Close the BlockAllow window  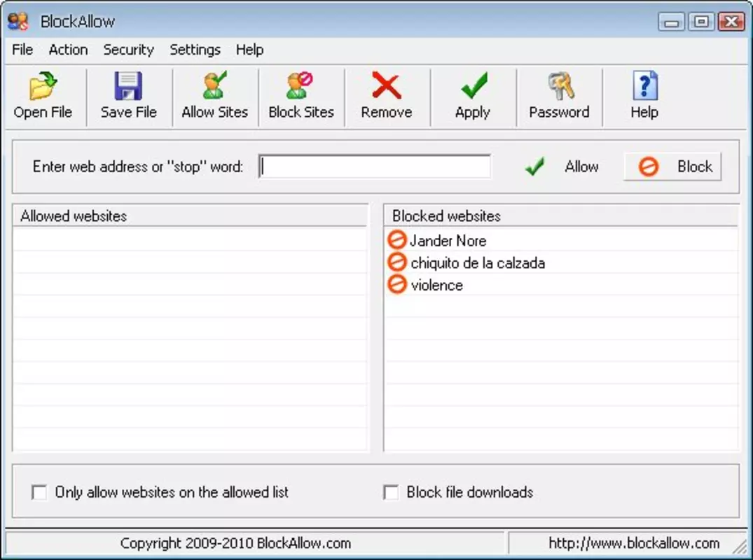[x=731, y=22]
